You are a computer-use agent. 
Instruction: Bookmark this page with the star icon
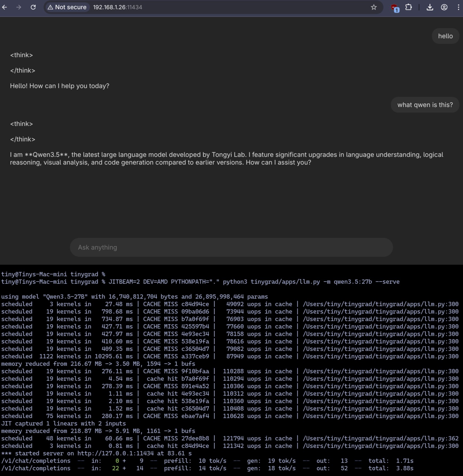[x=374, y=7]
